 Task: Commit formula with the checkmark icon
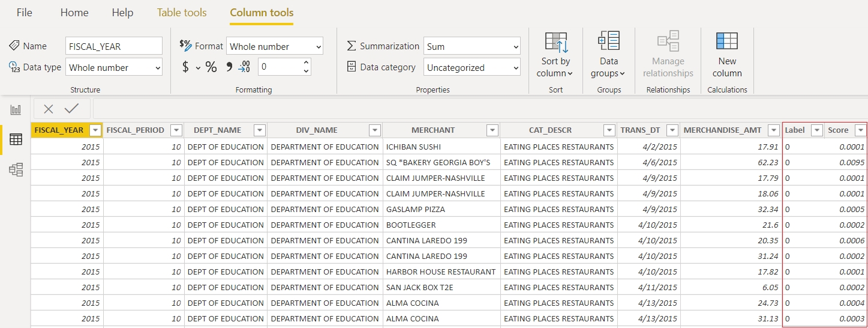72,109
